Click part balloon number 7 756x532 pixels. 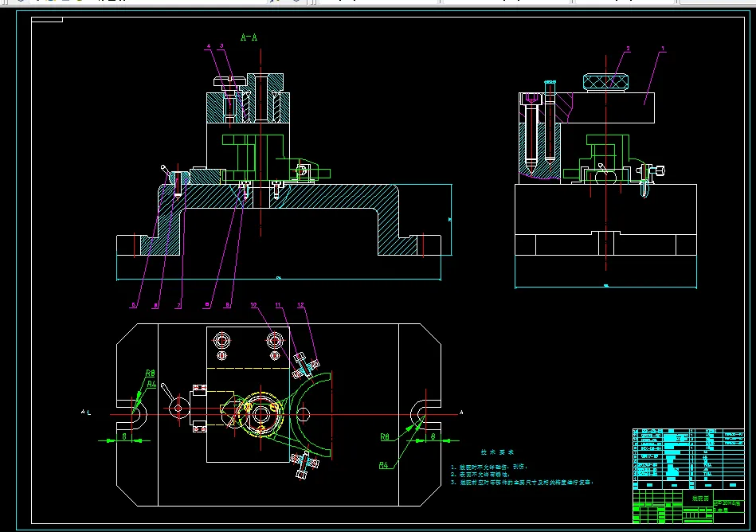pyautogui.click(x=179, y=306)
